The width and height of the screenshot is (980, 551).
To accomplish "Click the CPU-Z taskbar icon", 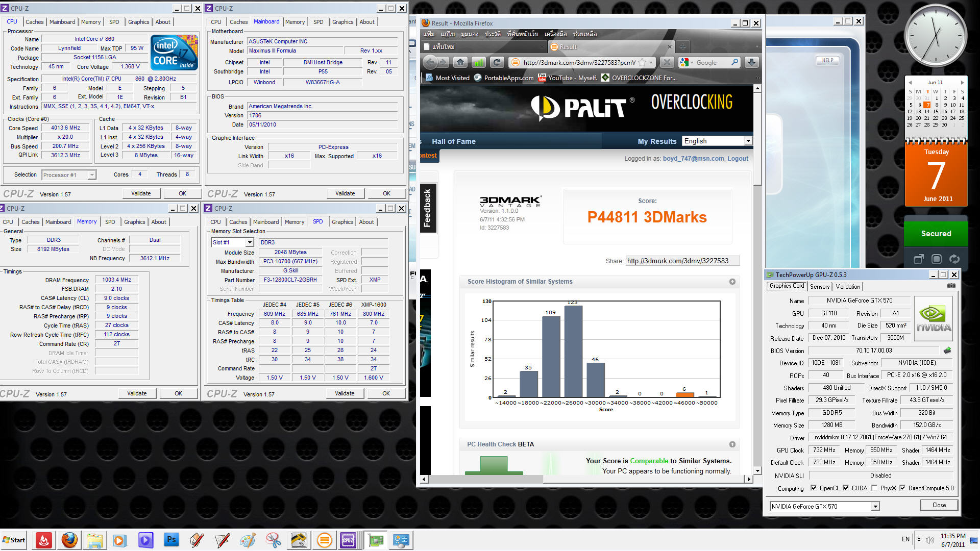I will point(349,540).
